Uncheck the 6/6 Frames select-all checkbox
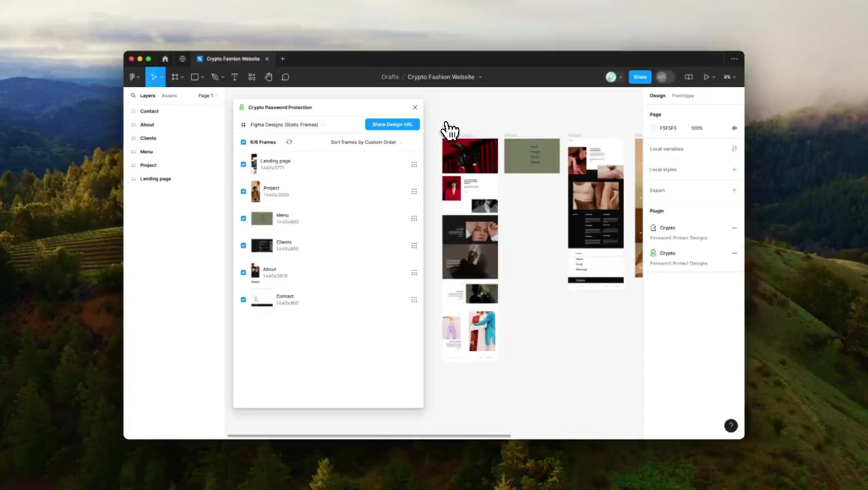 pos(244,142)
